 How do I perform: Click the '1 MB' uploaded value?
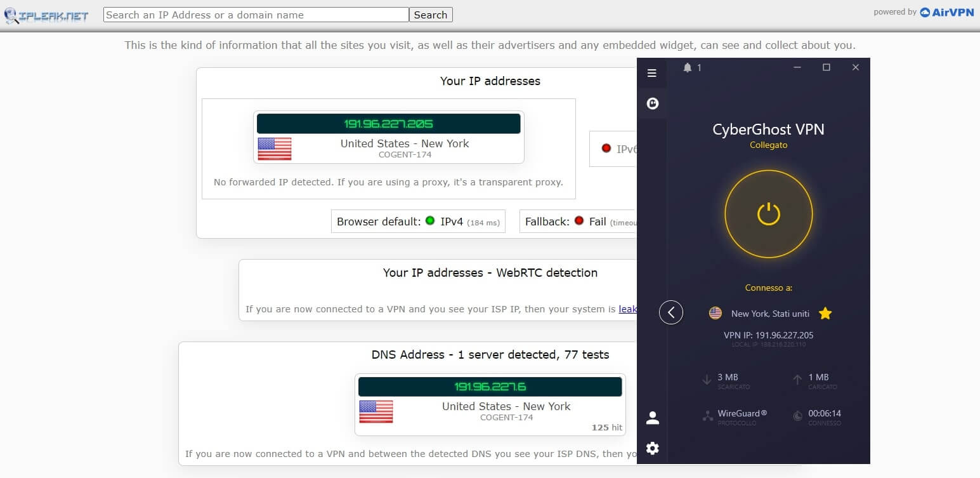818,377
